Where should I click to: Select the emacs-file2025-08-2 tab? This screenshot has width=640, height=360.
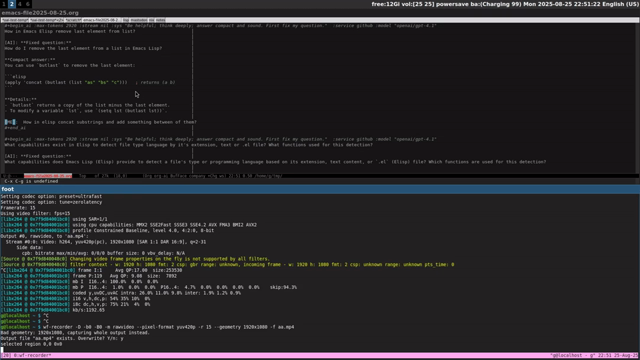click(x=101, y=20)
